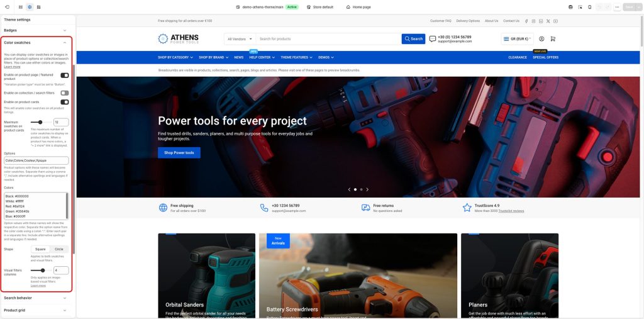Image resolution: width=644 pixels, height=319 pixels.
Task: Click the Contact Us link
Action: (511, 21)
